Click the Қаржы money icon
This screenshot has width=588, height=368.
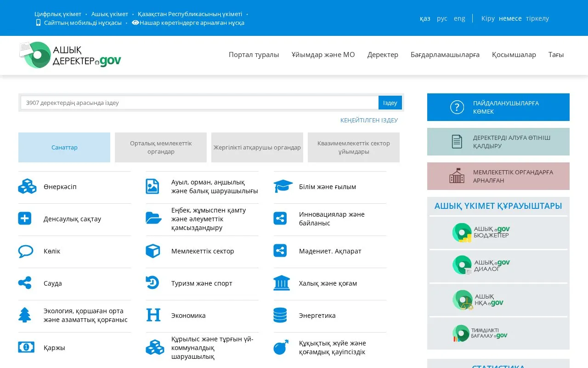[x=26, y=347]
